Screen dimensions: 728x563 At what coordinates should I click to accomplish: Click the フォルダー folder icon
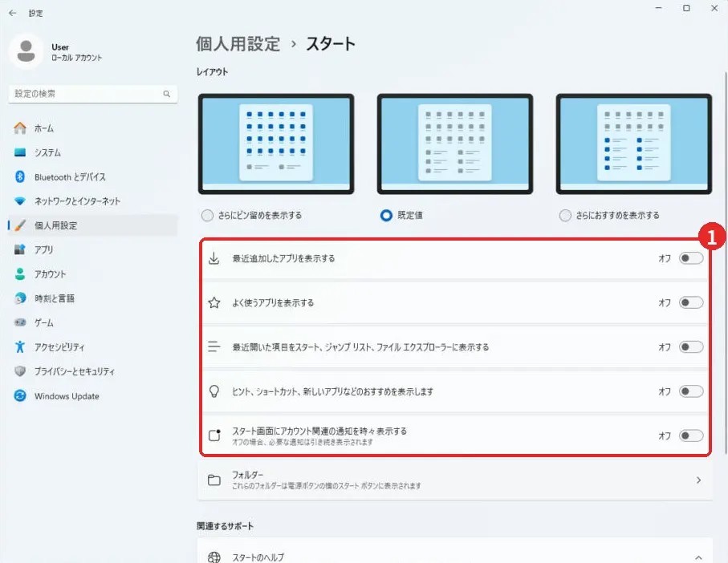(x=214, y=480)
